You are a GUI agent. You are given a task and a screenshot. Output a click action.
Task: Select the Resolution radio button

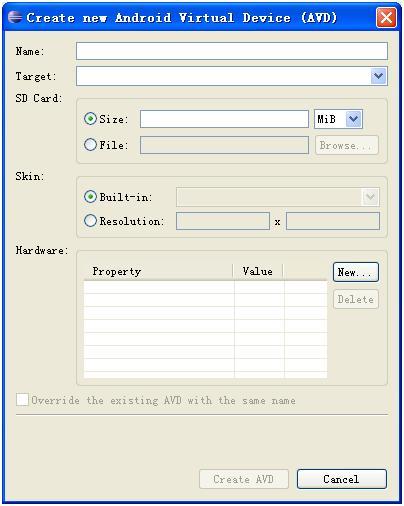point(90,221)
